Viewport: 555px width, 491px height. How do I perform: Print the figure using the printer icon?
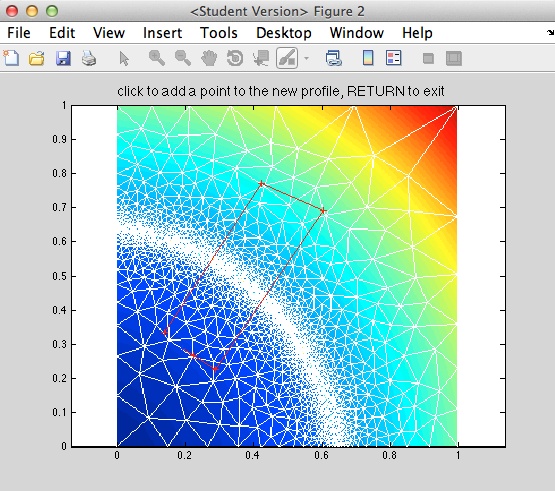coord(89,58)
